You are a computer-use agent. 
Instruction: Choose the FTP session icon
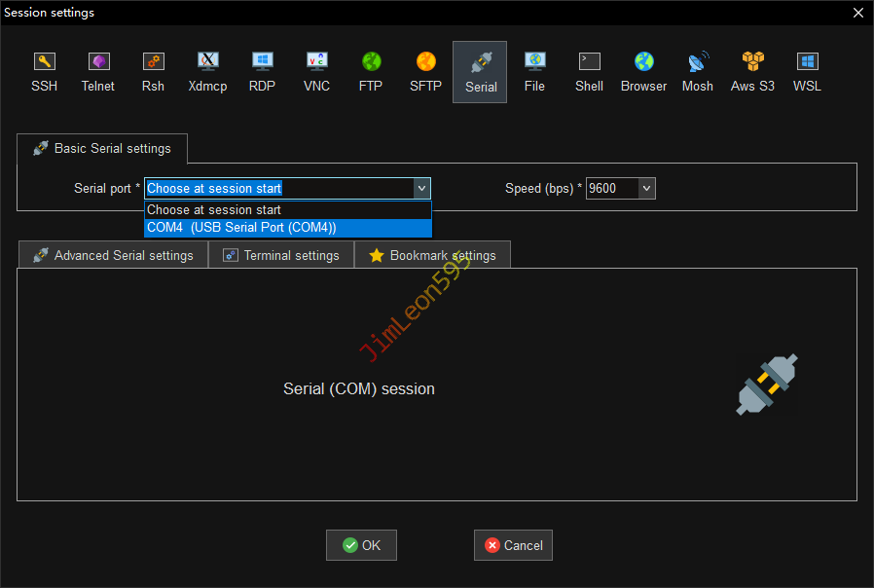[371, 71]
